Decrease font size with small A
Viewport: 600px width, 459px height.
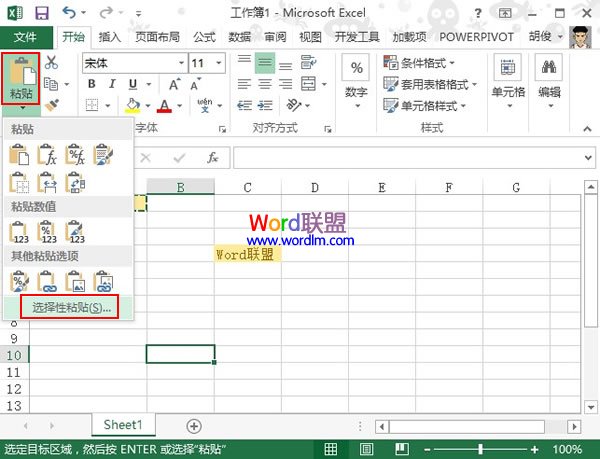tap(195, 85)
